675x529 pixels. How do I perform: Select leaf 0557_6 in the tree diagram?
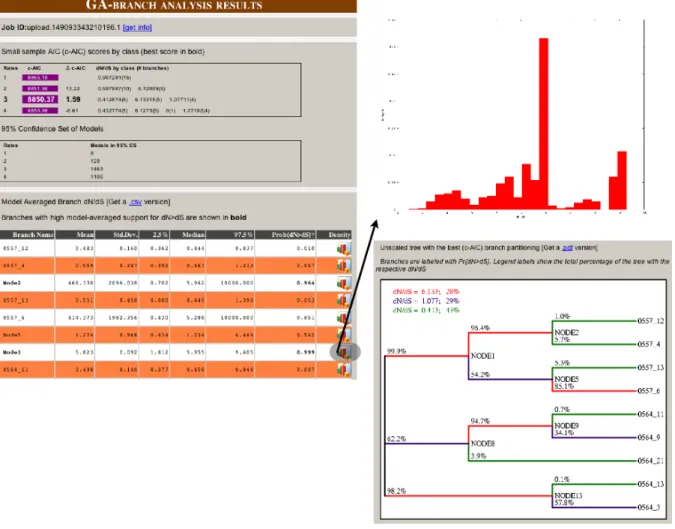[x=649, y=391]
